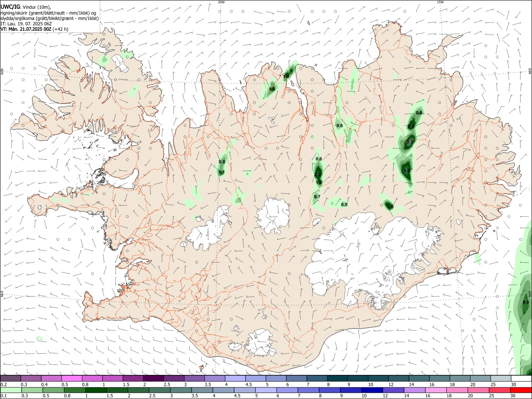Click the '15W' longitude label
Image resolution: width=532 pixels, height=399 pixels.
click(x=440, y=2)
